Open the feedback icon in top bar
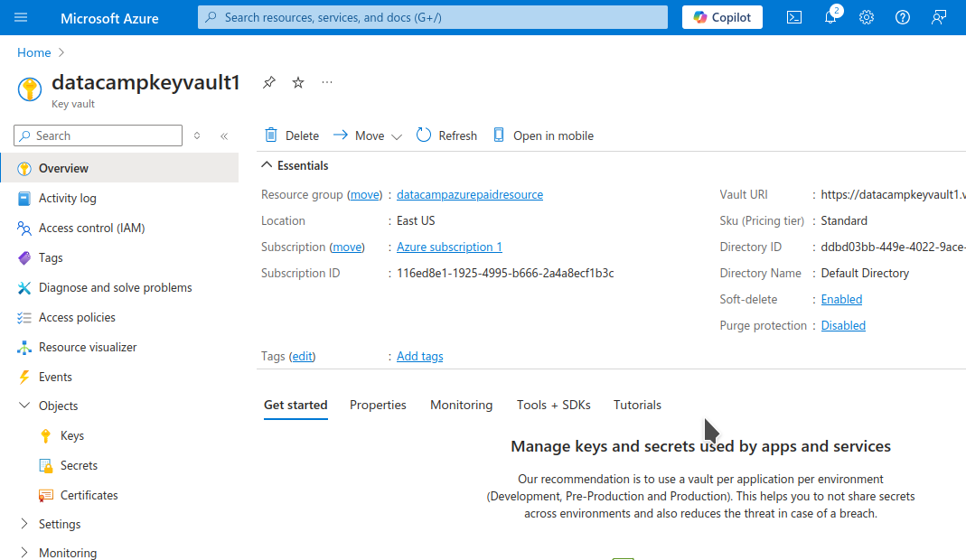This screenshot has height=560, width=966. pyautogui.click(x=938, y=17)
